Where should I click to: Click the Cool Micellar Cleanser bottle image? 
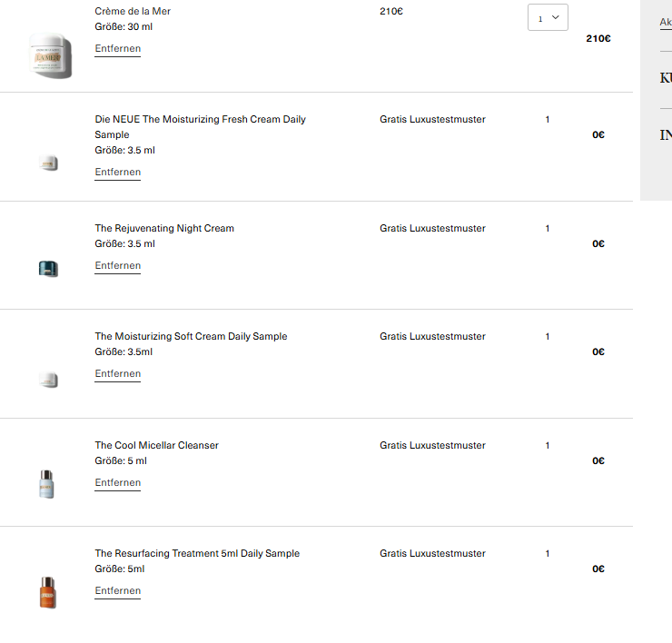[47, 484]
